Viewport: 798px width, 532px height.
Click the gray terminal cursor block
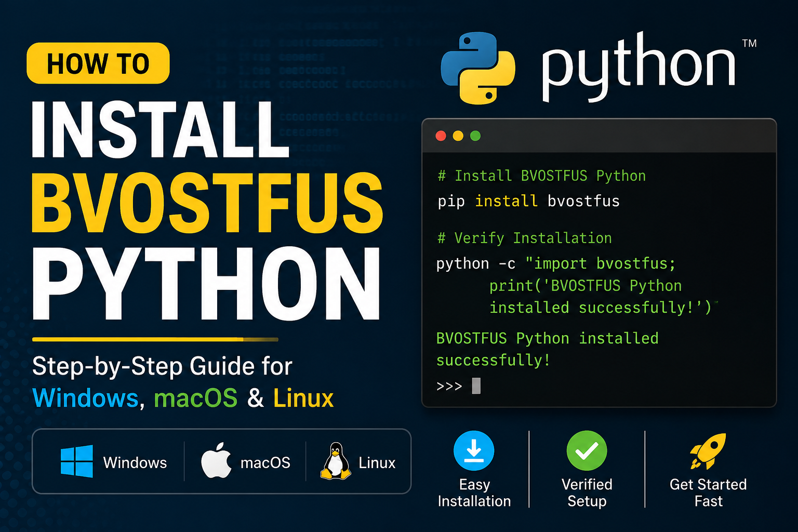click(x=476, y=386)
